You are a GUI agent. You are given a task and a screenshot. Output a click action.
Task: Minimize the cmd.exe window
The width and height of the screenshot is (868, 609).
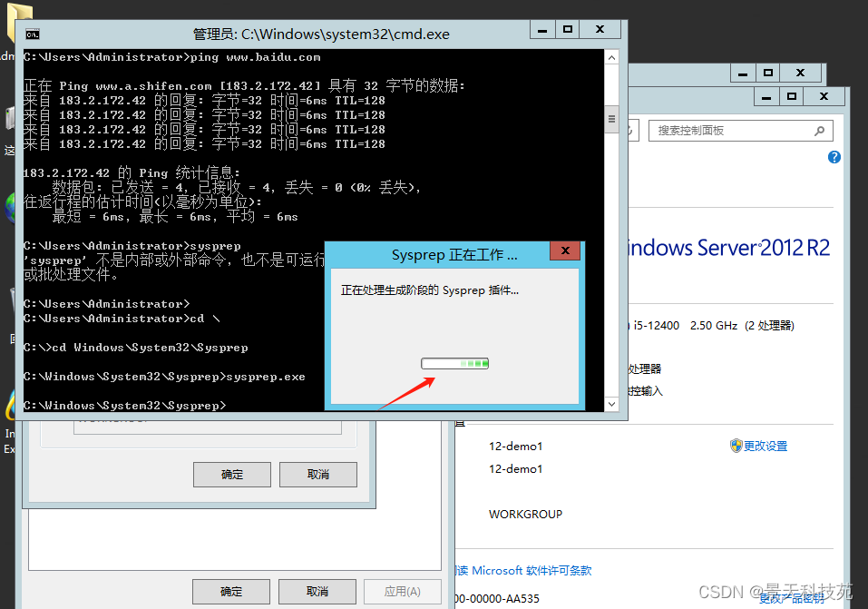pos(542,30)
